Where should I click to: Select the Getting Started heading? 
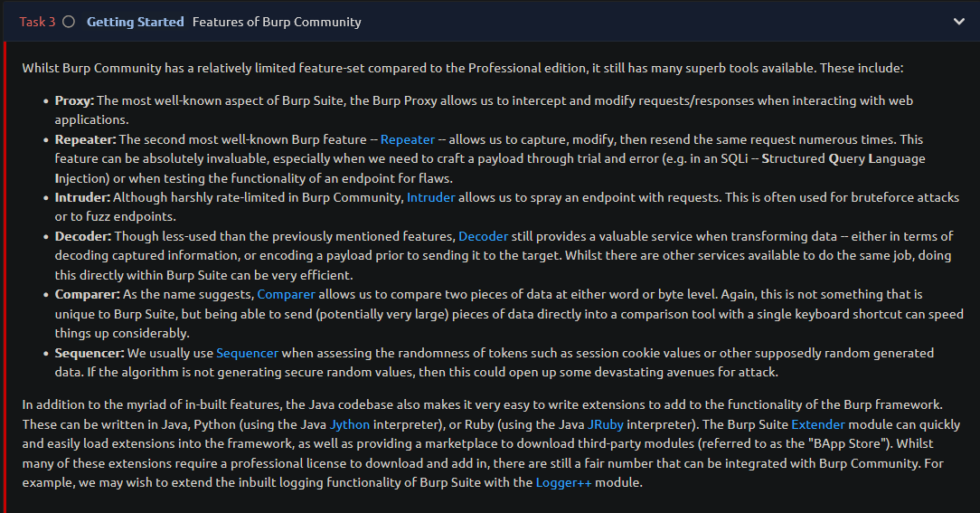136,22
